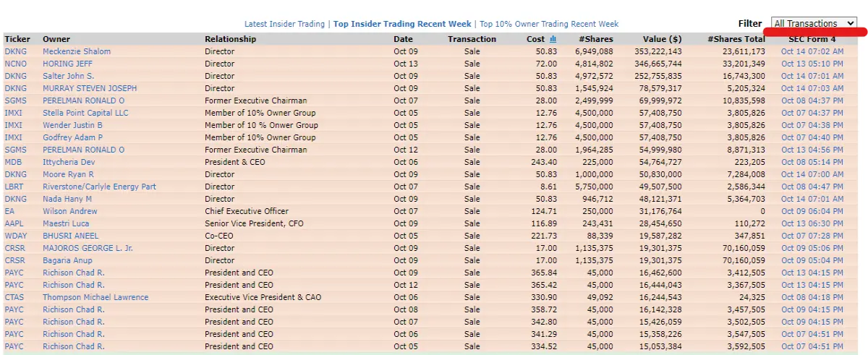Click the Value ($) column header
The width and height of the screenshot is (868, 355).
coord(662,39)
